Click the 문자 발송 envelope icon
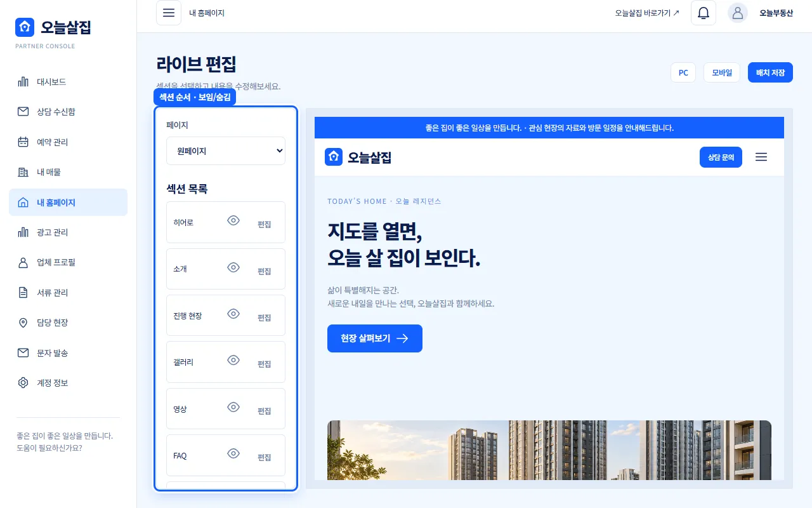The height and width of the screenshot is (508, 812). (23, 353)
